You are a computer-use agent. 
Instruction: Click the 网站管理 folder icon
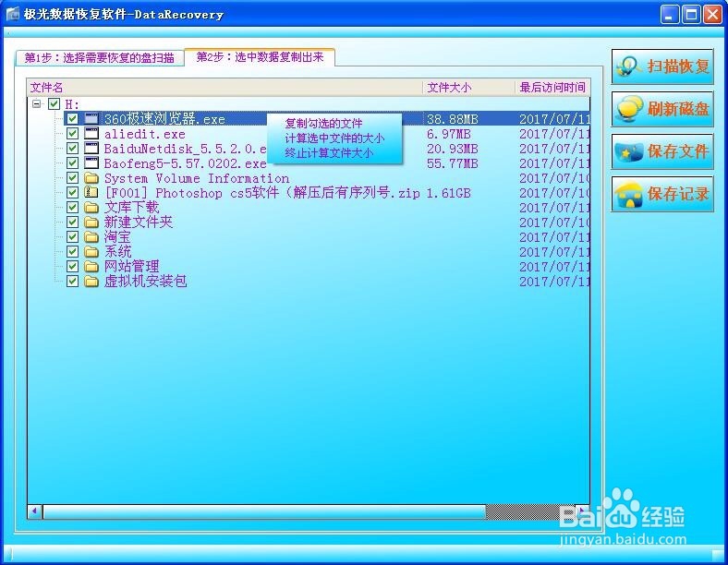(x=91, y=266)
